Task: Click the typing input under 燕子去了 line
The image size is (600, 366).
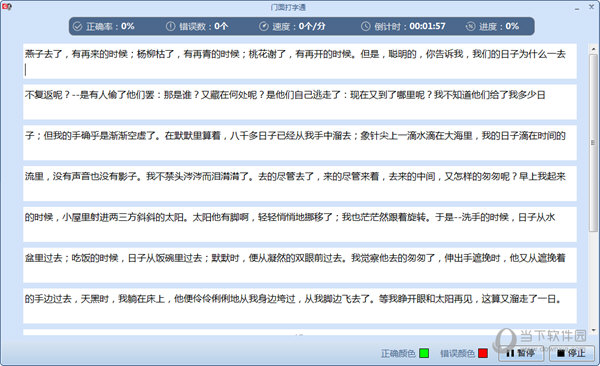Action: (300, 70)
